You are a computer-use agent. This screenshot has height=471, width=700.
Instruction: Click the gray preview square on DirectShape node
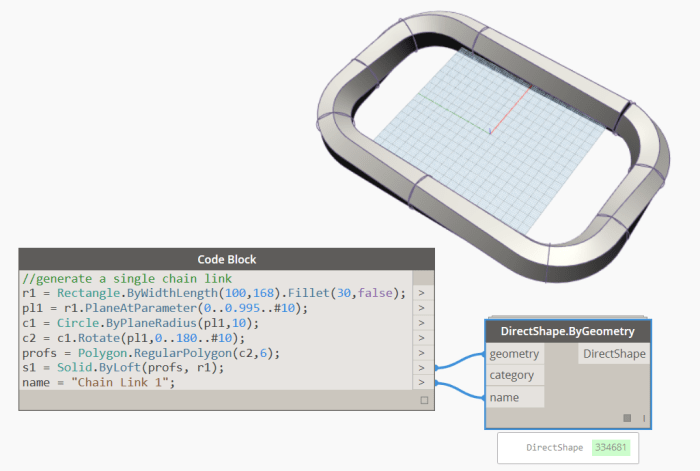[x=627, y=418]
